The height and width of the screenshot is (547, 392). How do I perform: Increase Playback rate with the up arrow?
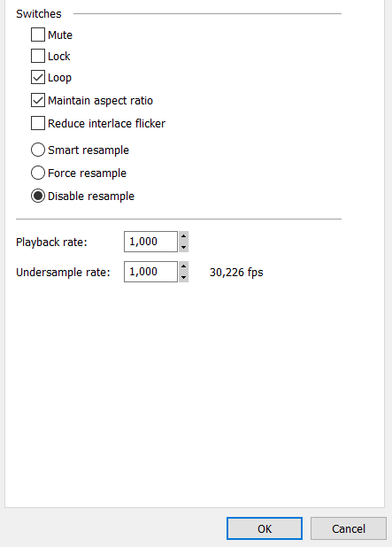tap(183, 236)
